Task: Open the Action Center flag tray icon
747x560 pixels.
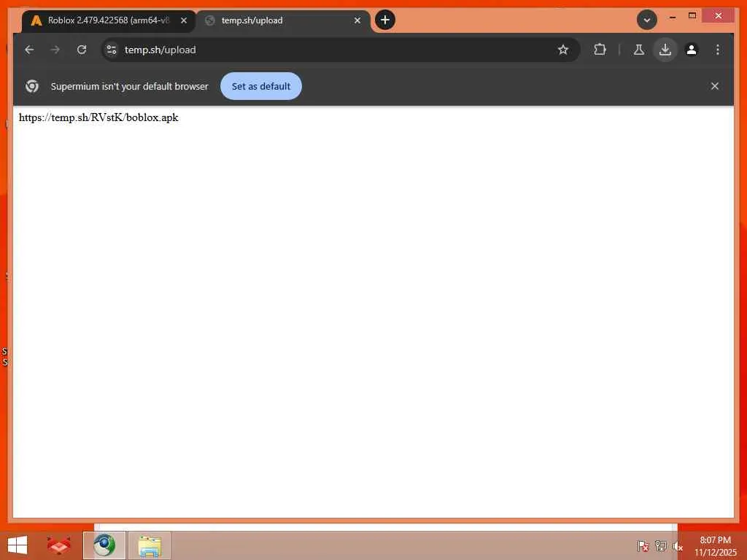Action: click(x=643, y=546)
